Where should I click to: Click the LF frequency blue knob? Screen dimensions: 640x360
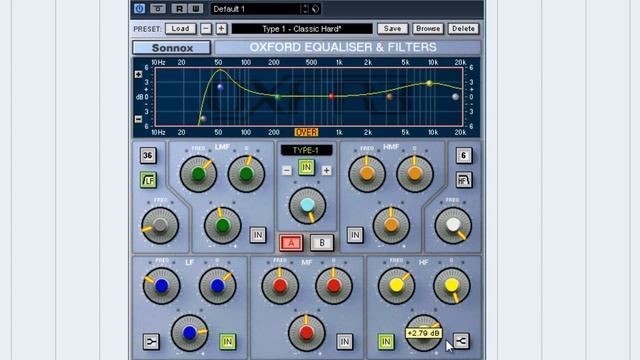[x=162, y=286]
